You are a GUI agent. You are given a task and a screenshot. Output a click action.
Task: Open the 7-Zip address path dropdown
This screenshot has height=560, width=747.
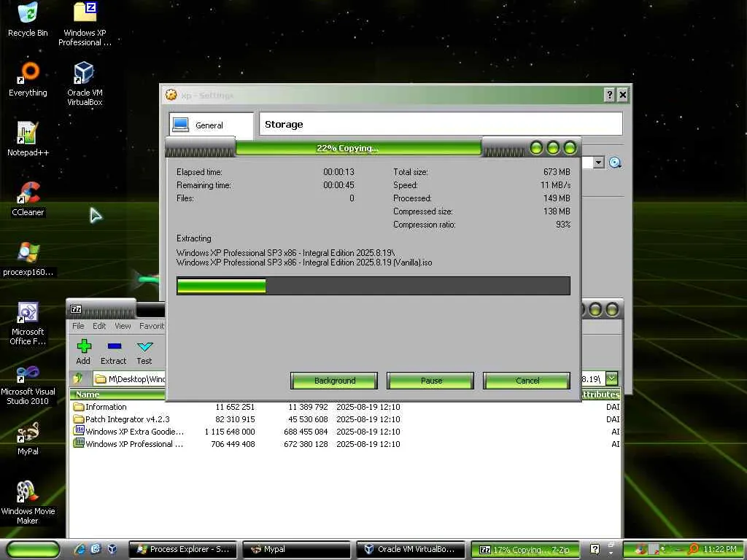[x=612, y=378]
